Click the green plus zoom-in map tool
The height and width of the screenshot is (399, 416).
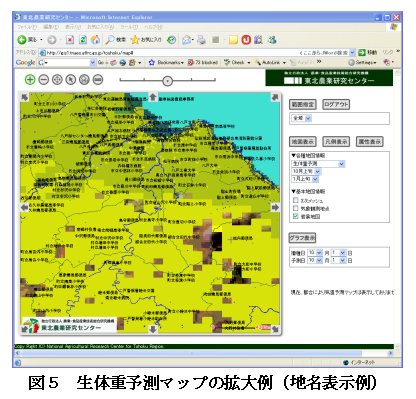[30, 79]
